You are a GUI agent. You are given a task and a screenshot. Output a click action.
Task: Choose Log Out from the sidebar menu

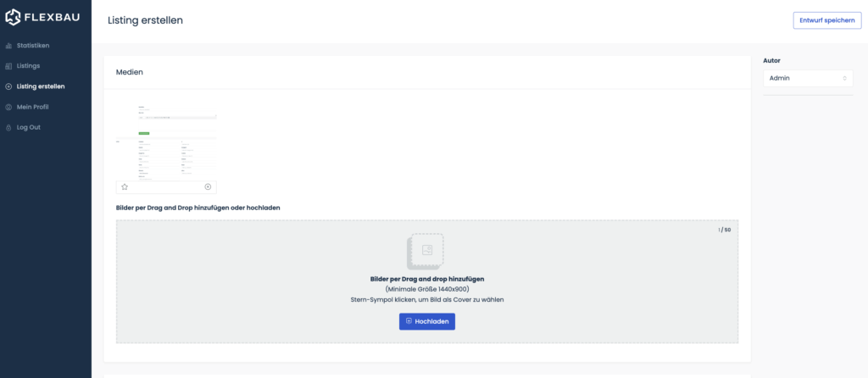28,127
